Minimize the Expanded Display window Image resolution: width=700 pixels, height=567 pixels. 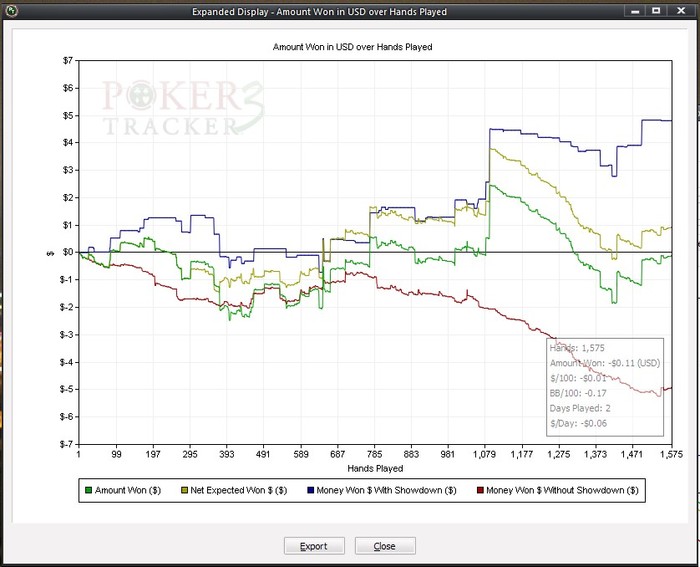pos(635,11)
